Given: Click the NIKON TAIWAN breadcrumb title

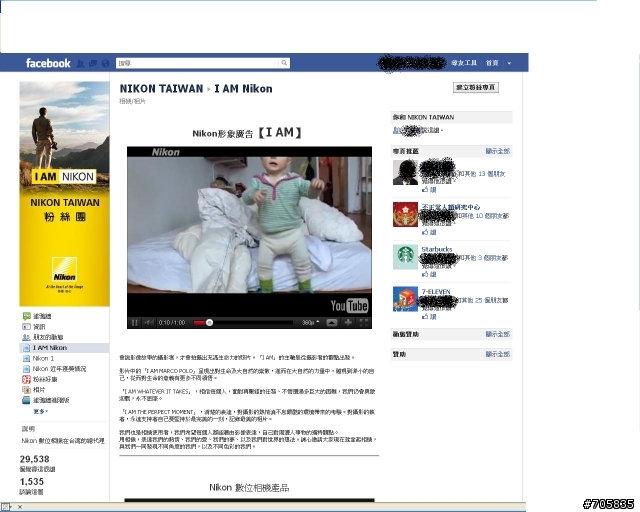Looking at the screenshot, I should pyautogui.click(x=161, y=89).
